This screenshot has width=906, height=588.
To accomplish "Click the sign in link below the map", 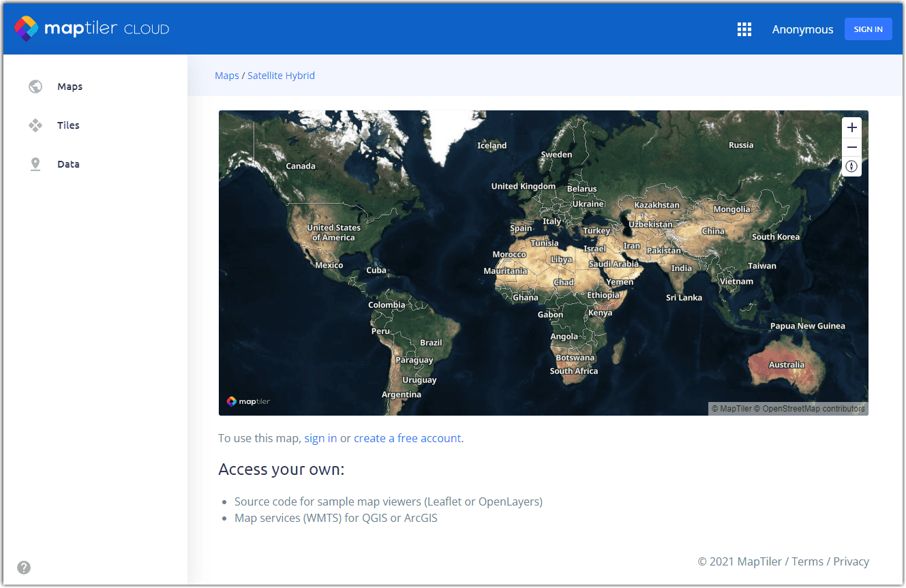I will [320, 438].
